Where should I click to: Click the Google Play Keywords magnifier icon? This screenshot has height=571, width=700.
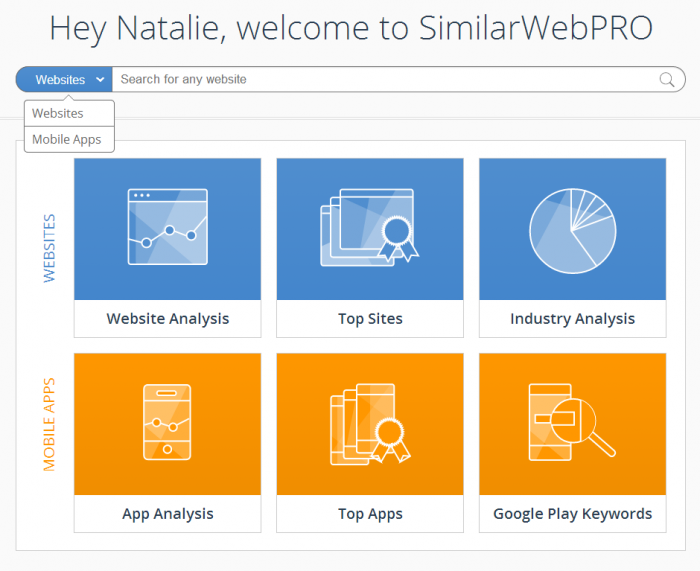click(x=572, y=422)
